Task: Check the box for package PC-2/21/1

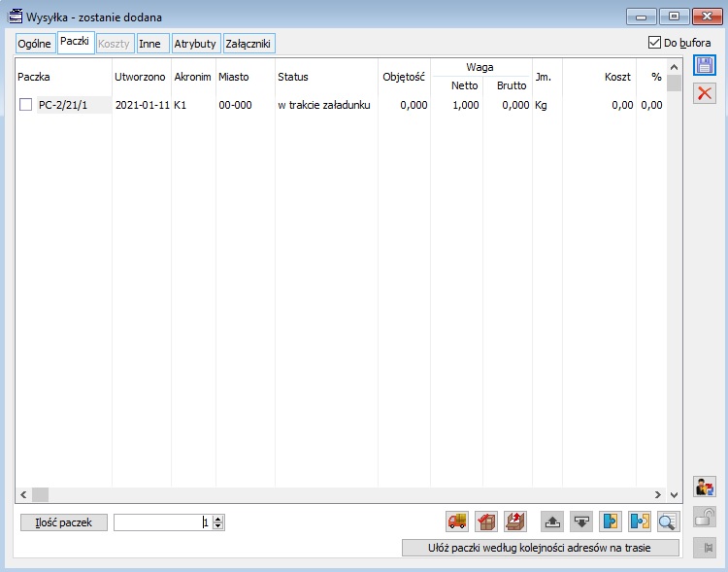Action: 25,105
